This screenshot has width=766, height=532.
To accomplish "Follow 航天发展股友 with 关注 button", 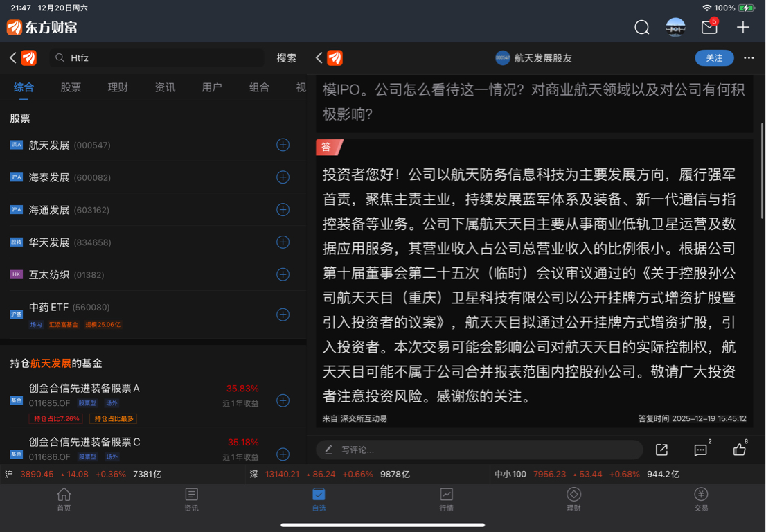I will tap(714, 57).
